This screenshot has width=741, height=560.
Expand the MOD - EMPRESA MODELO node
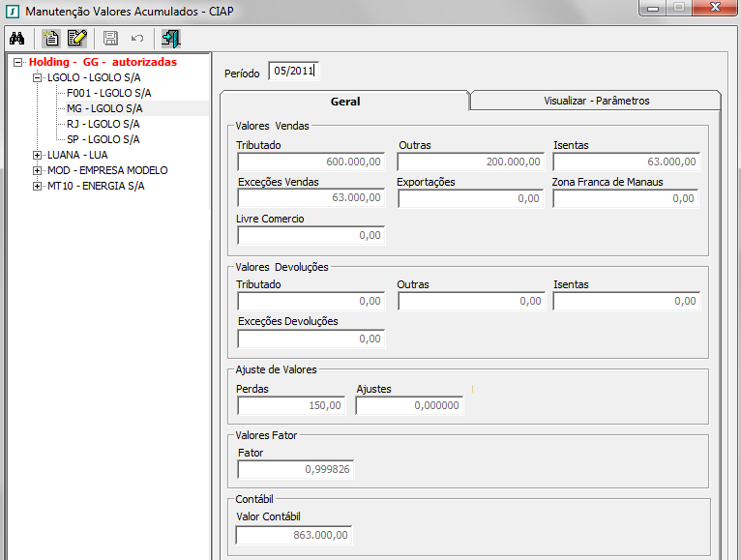pos(38,170)
